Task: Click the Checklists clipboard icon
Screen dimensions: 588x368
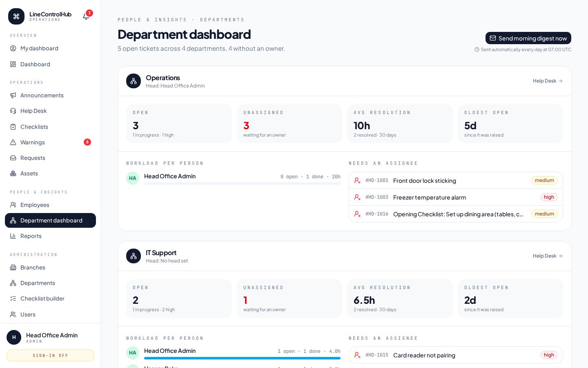Action: (13, 127)
